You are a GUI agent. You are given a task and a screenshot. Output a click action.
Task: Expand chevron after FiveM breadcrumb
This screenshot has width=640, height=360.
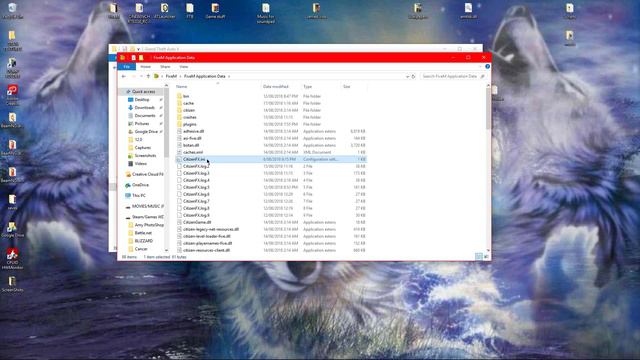(180, 76)
